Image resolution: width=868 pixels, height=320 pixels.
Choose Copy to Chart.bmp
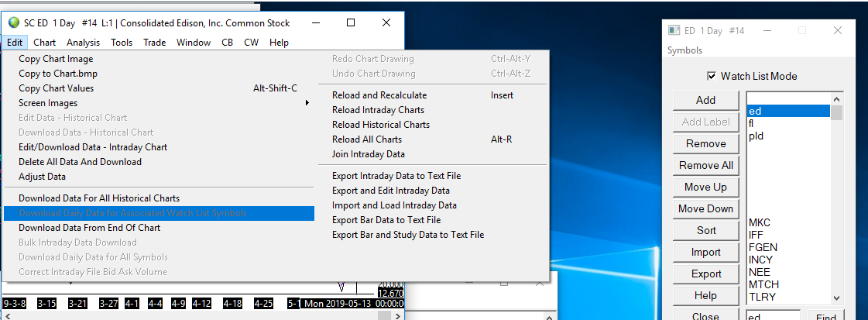(159, 74)
